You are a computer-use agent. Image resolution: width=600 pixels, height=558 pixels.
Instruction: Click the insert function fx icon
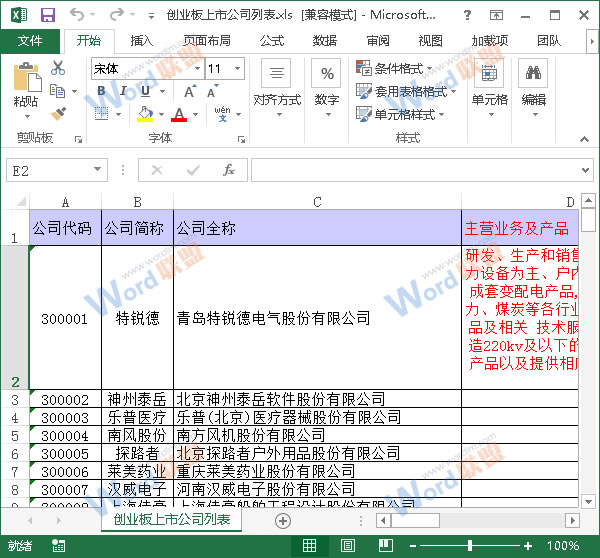click(229, 170)
